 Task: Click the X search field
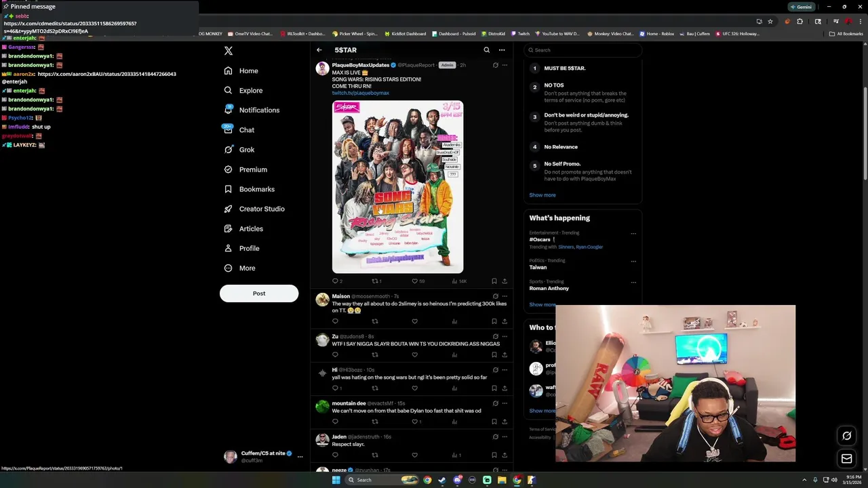coord(583,50)
